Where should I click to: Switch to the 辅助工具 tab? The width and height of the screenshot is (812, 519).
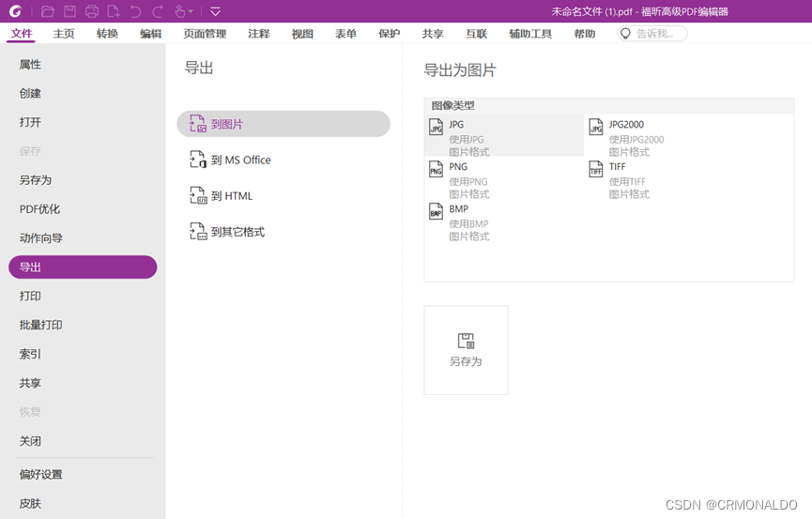[530, 34]
